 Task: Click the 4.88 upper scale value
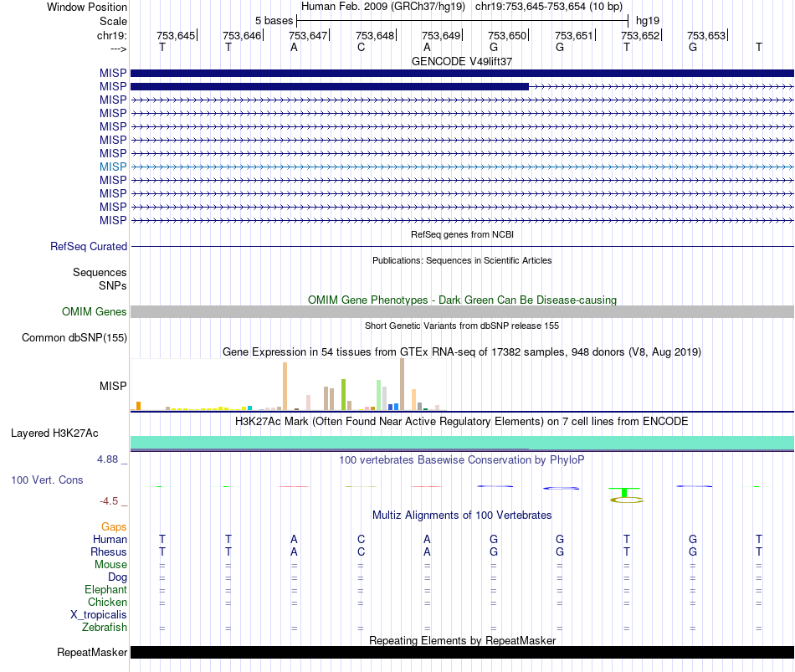[108, 459]
